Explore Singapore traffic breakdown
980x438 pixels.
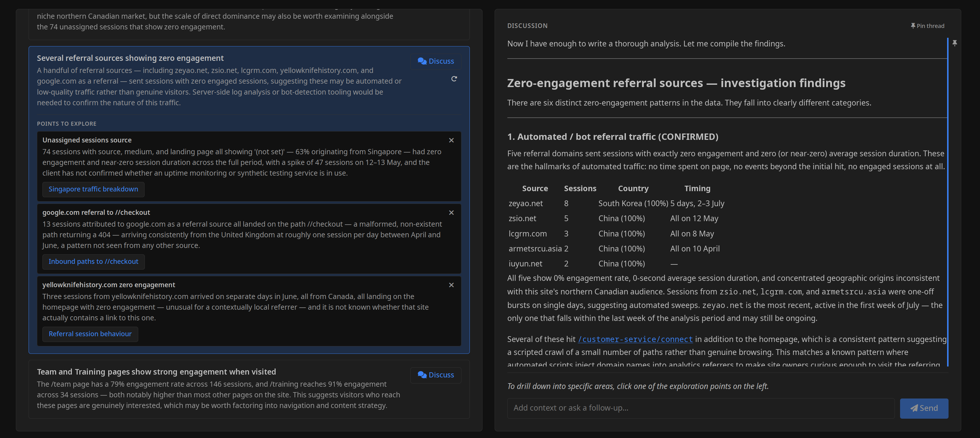(93, 189)
